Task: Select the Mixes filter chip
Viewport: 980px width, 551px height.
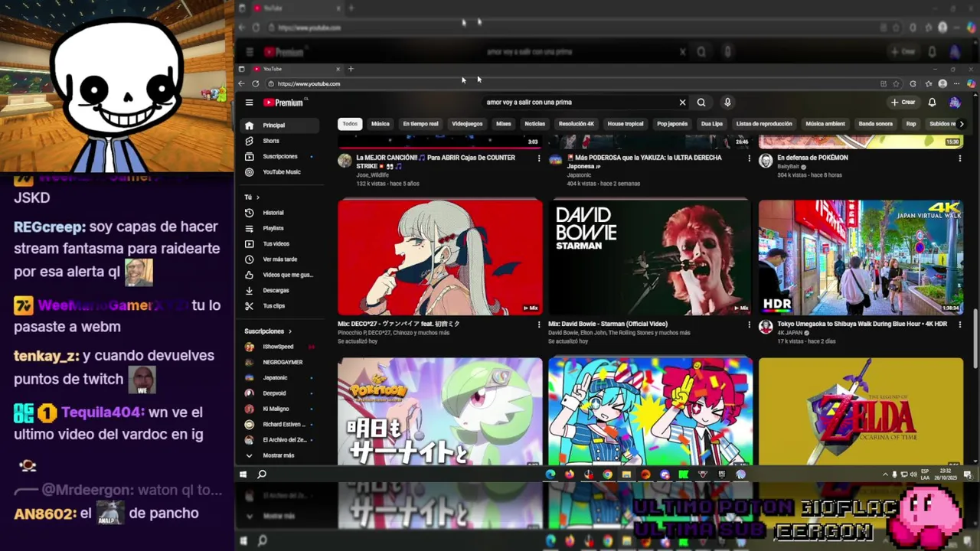Action: (x=503, y=124)
